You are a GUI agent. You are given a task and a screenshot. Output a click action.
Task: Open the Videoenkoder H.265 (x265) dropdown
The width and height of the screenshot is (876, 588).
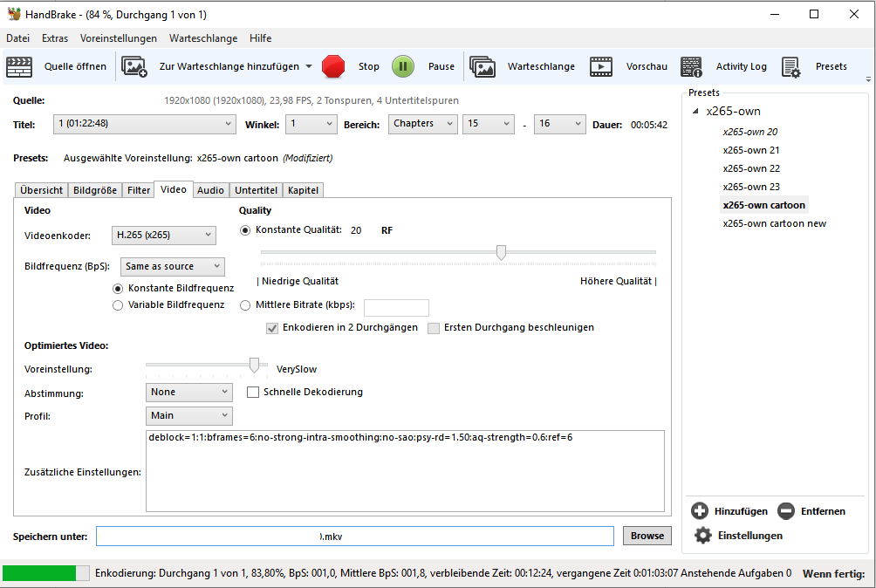click(164, 235)
